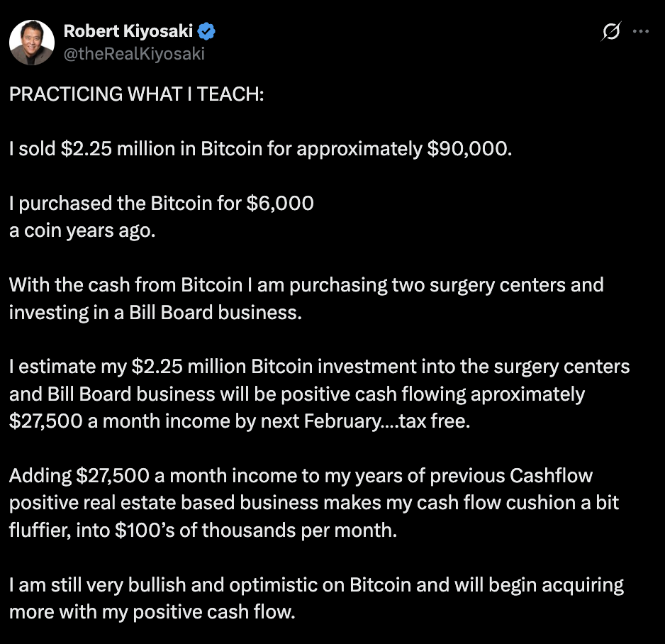
Task: Click the "$100's of thousands" phrase
Action: point(211,530)
